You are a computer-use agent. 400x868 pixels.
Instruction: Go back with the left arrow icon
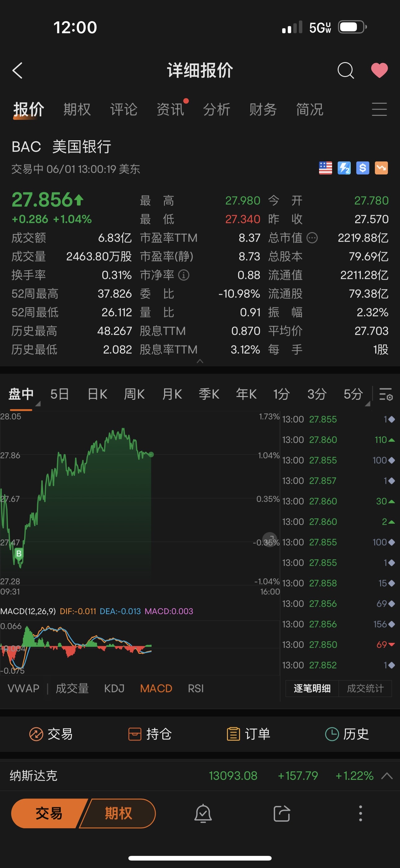(17, 70)
